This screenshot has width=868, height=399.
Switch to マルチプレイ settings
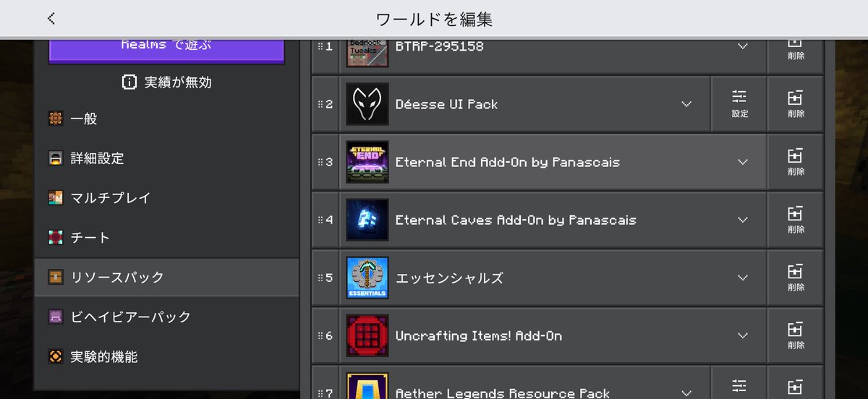(x=166, y=198)
